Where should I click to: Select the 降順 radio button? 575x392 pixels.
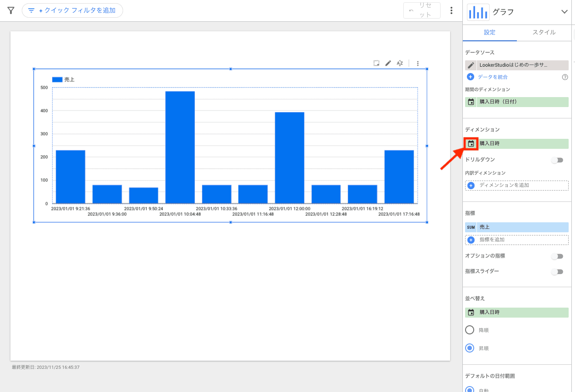pos(470,330)
